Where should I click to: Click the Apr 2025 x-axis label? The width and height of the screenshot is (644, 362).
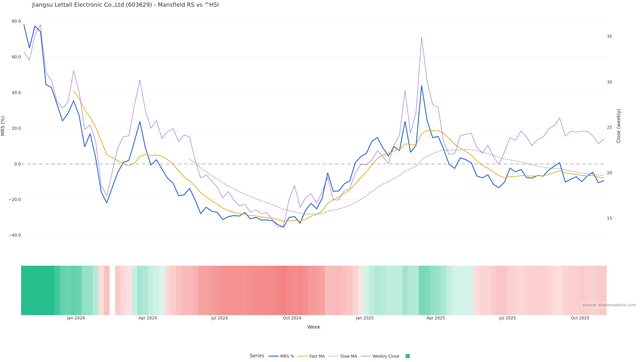(436, 318)
